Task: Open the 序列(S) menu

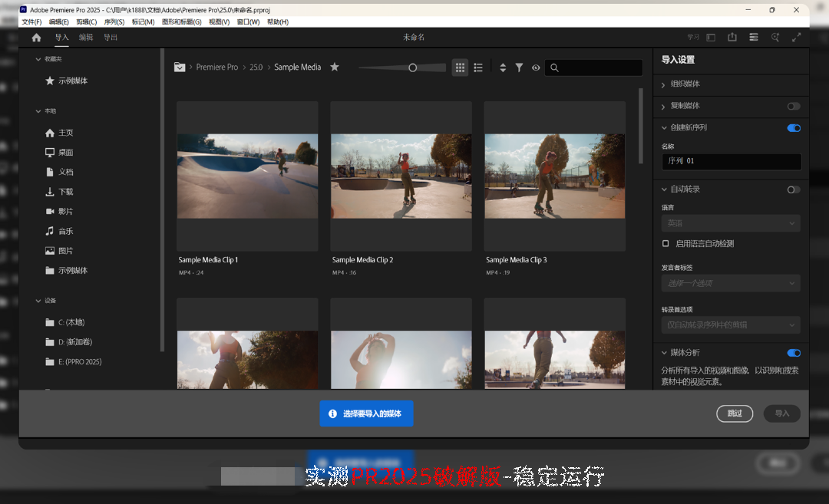Action: pos(114,22)
